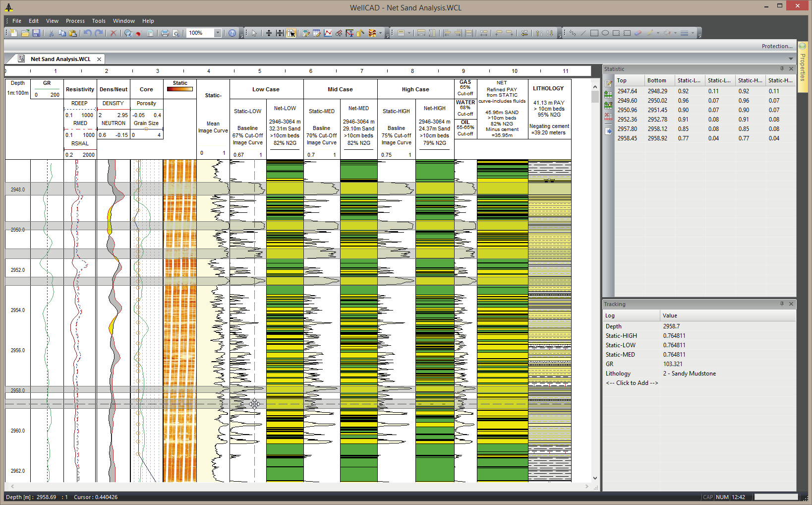The width and height of the screenshot is (812, 505).
Task: Open the document tab list dropdown arrow
Action: [791, 59]
